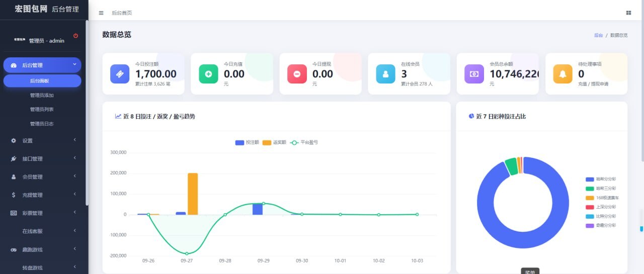Expand the 设置 menu chevron
Screen dimensions: 644x274
[x=74, y=140]
